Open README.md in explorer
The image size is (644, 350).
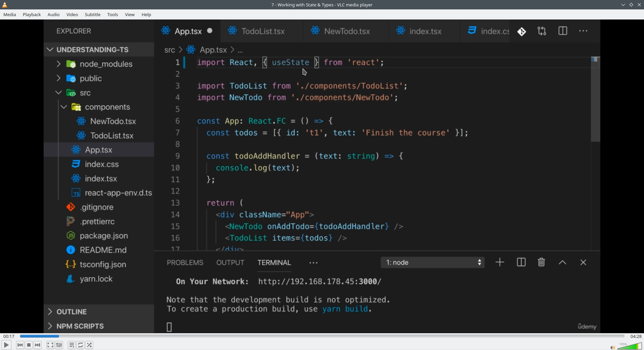[99, 250]
